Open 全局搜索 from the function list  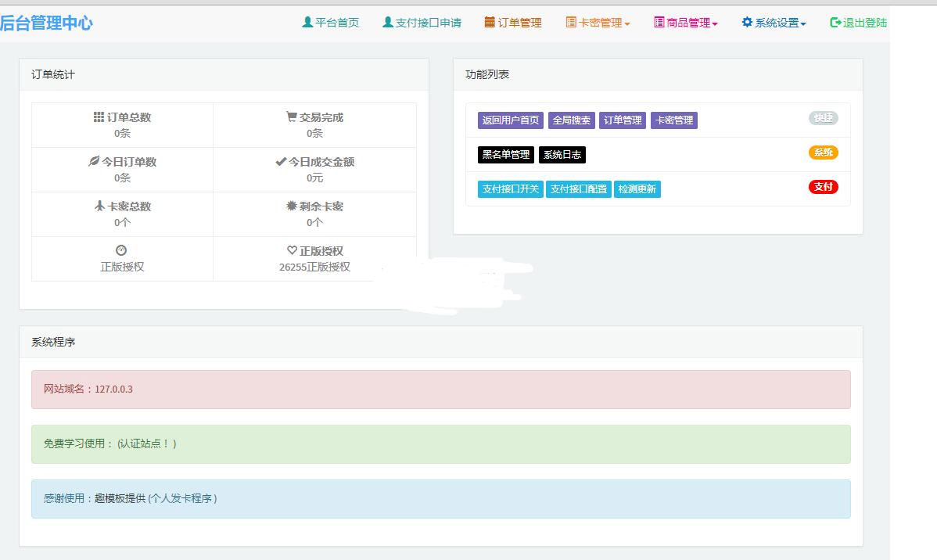(x=572, y=120)
